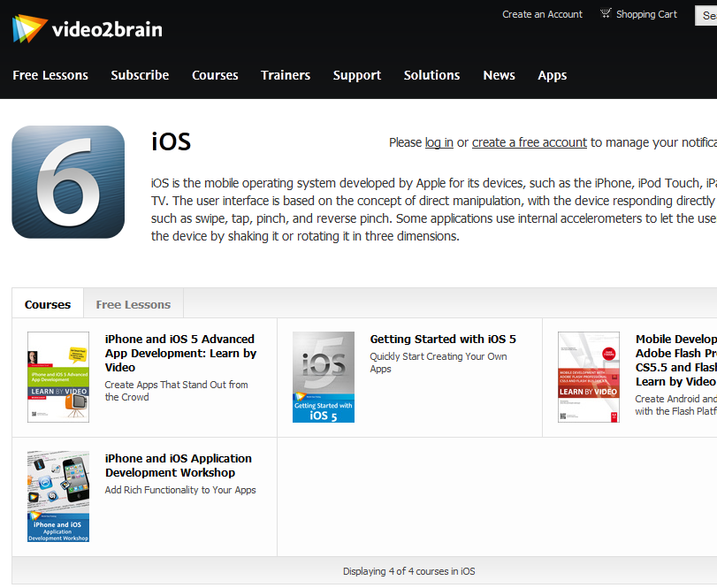Open iPhone and iOS 5 Advanced course thumbnail

(58, 377)
